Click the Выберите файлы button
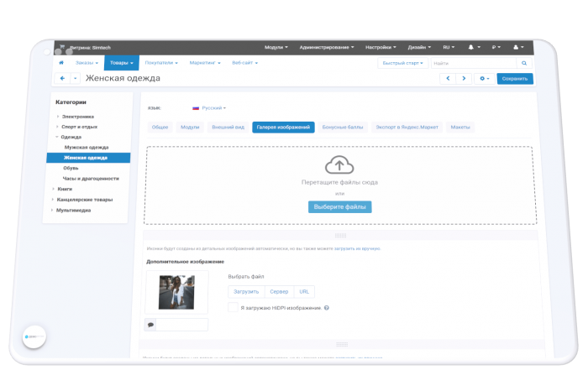 click(x=339, y=206)
